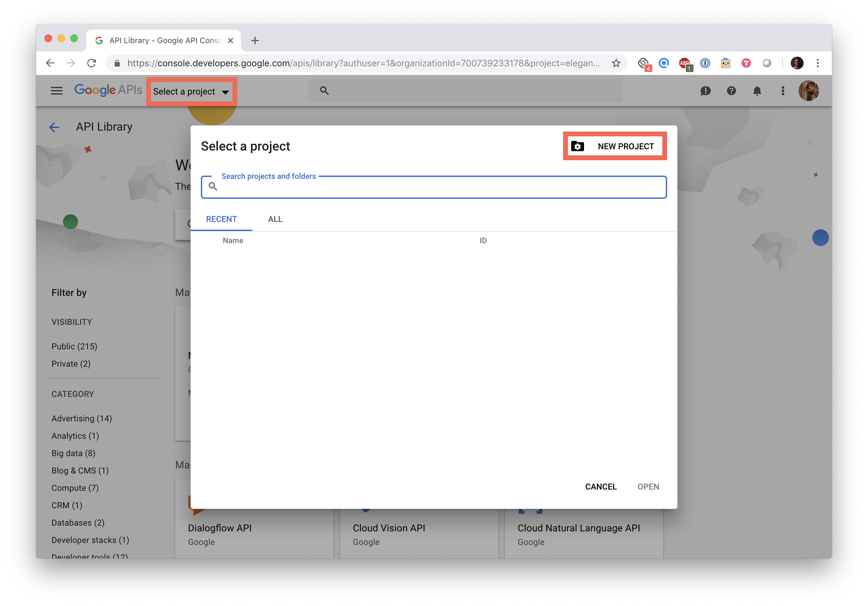868x606 pixels.
Task: Select the RECENT tab
Action: [x=221, y=219]
